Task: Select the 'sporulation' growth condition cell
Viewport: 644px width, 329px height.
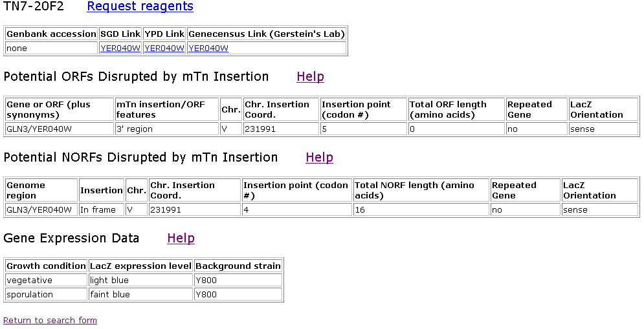Action: pyautogui.click(x=30, y=294)
